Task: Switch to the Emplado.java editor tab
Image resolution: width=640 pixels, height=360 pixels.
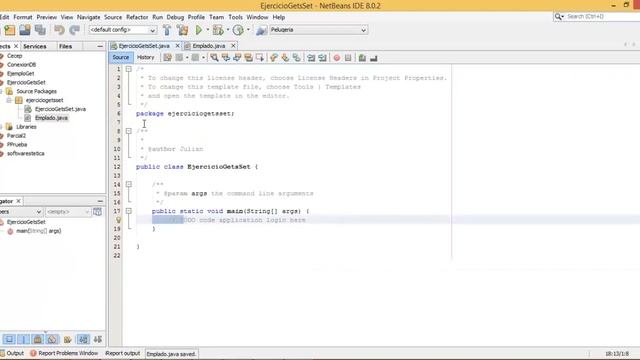Action: click(x=209, y=46)
